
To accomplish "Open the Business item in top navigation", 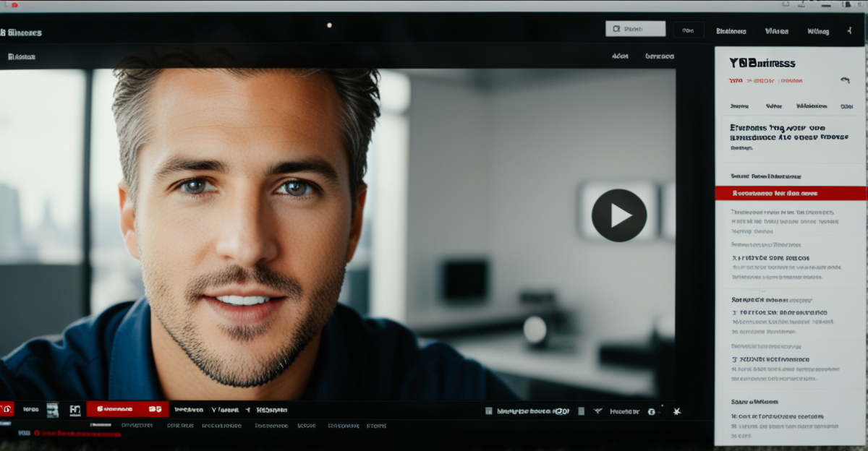I will point(731,31).
